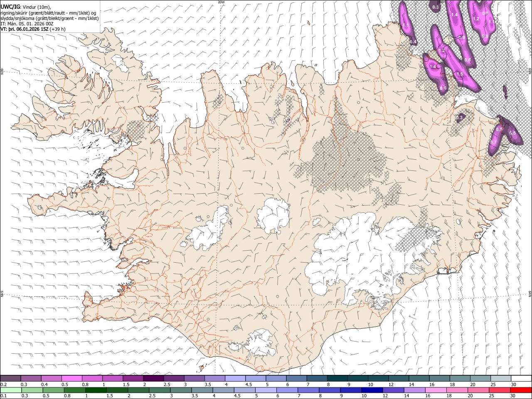Click the medium green 0.8 swatch in lower legend
Viewport: 532px width, 399px height.
coord(75,390)
